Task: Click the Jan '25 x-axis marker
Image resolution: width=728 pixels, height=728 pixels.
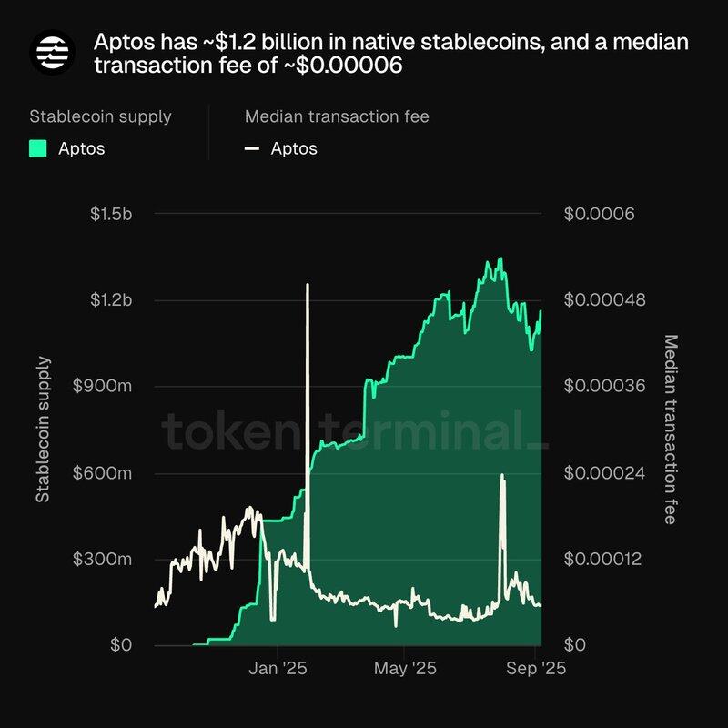Action: pyautogui.click(x=278, y=669)
